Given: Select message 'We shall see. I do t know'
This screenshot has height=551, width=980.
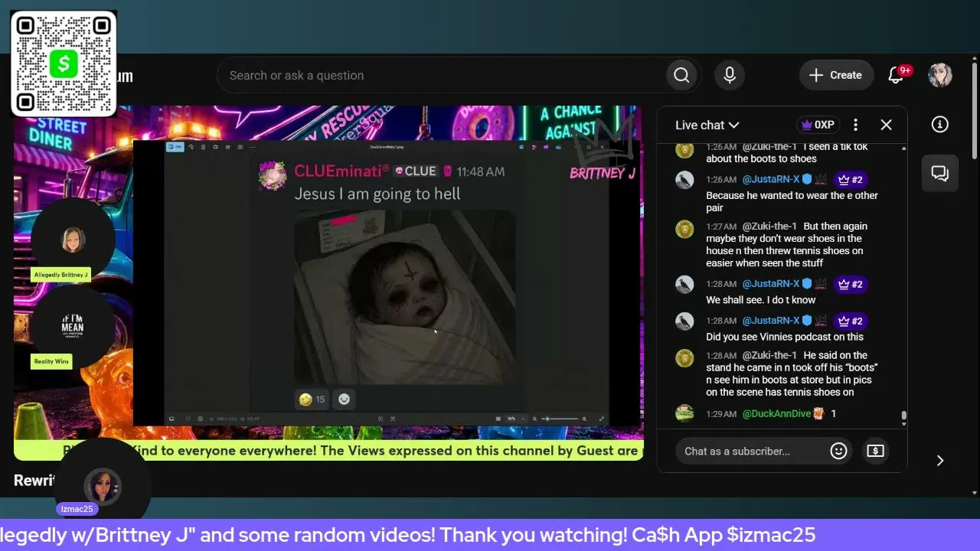Looking at the screenshot, I should [761, 300].
